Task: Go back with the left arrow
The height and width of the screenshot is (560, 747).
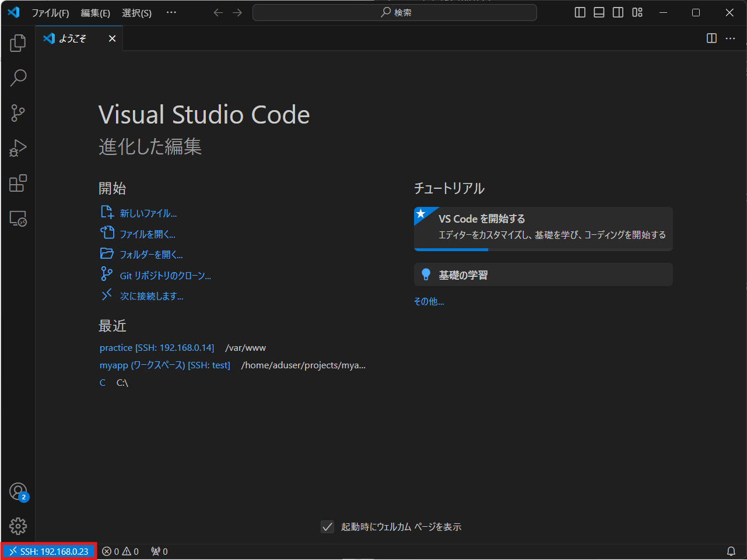Action: tap(218, 12)
